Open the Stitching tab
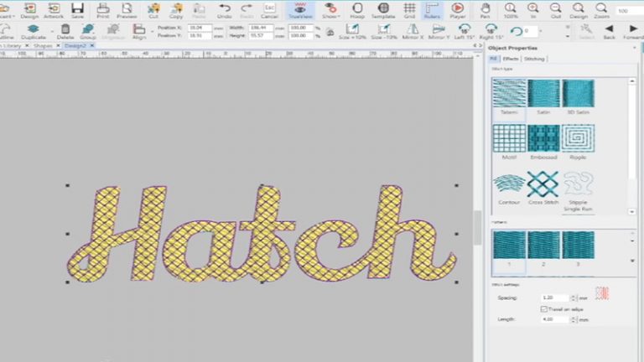644x362 pixels. click(534, 59)
